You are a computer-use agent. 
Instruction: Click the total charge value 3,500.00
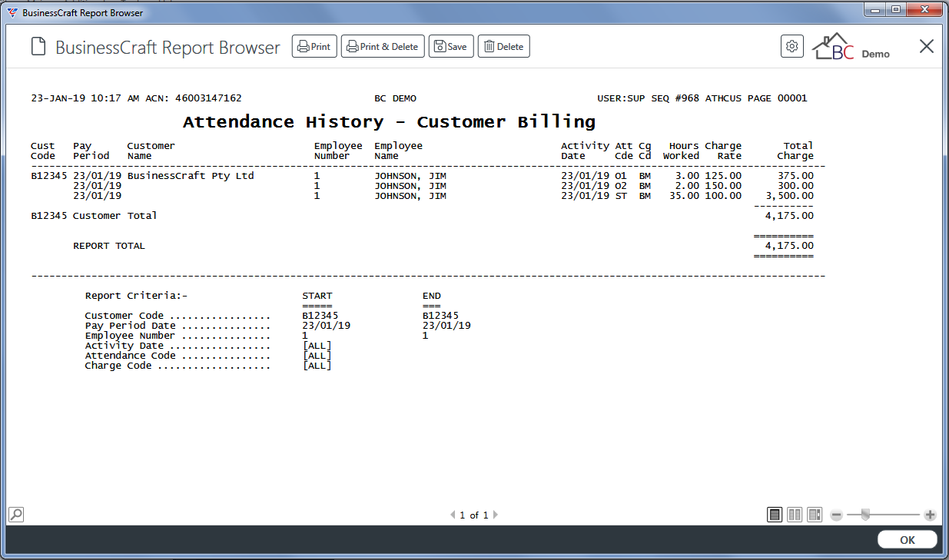(x=789, y=196)
